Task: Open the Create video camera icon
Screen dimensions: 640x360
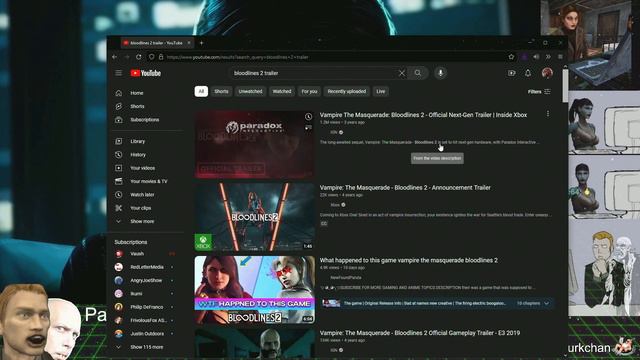Action: tap(511, 73)
